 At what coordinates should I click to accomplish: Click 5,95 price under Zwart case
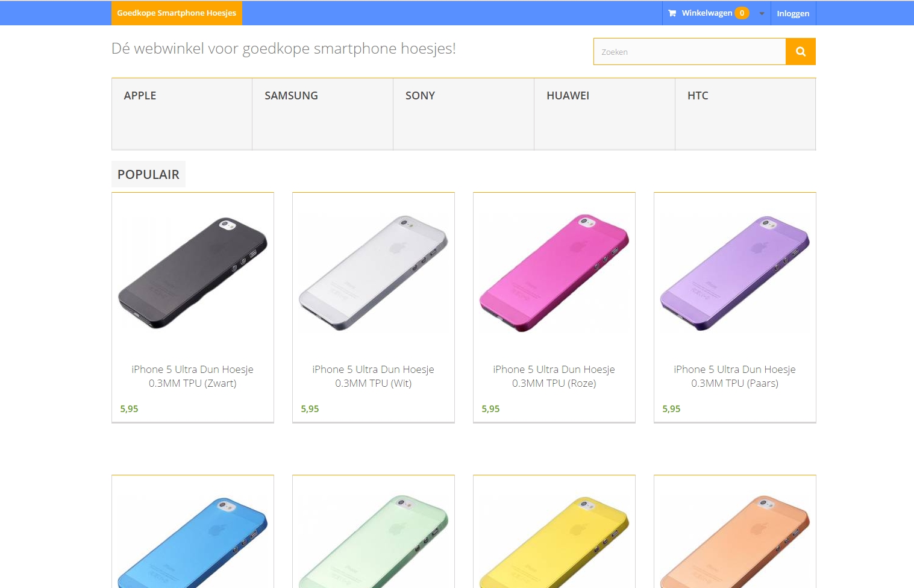tap(129, 408)
